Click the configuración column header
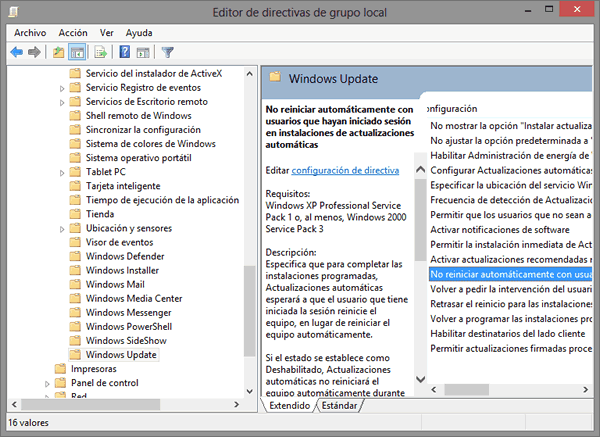The width and height of the screenshot is (600, 437). (x=452, y=109)
